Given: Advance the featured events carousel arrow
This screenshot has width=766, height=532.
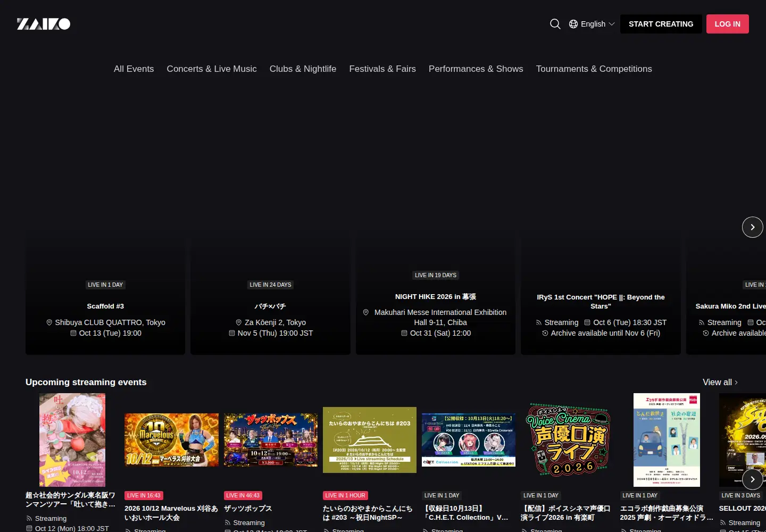Looking at the screenshot, I should (x=752, y=227).
